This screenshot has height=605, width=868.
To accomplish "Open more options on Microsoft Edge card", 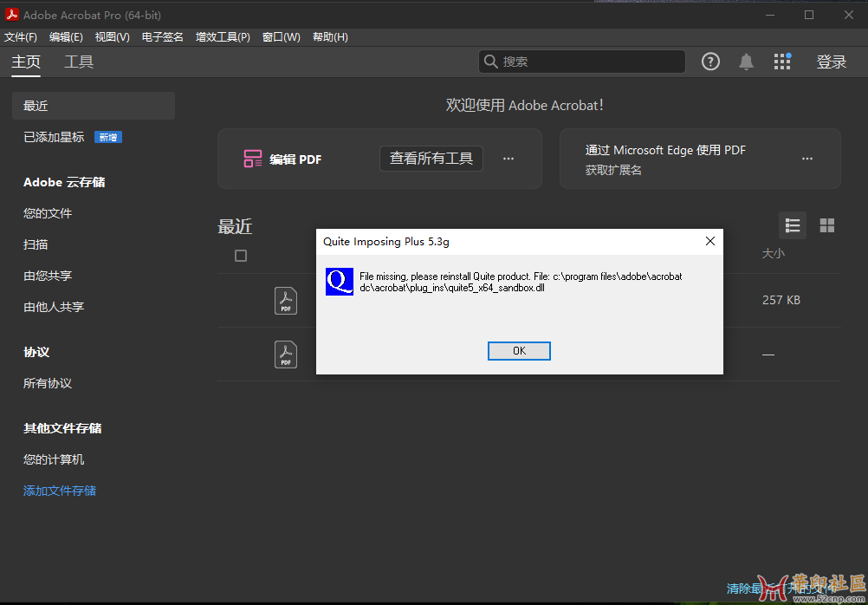I will [x=807, y=159].
